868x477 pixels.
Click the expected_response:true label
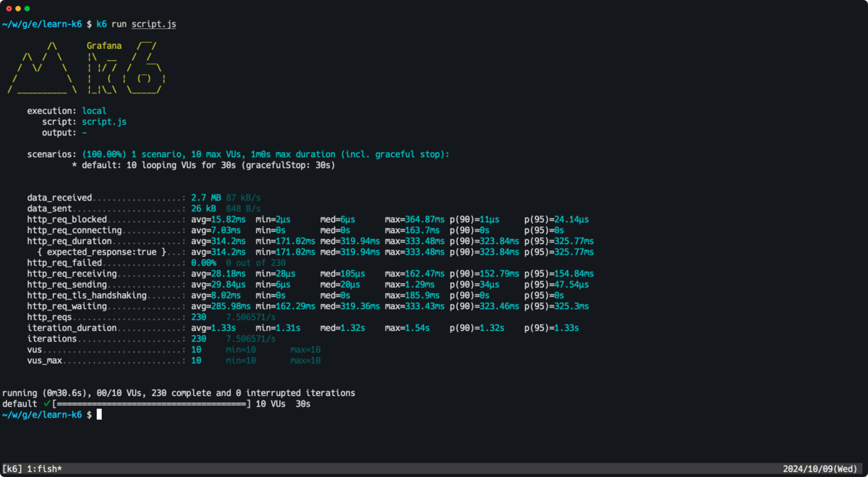(x=102, y=252)
